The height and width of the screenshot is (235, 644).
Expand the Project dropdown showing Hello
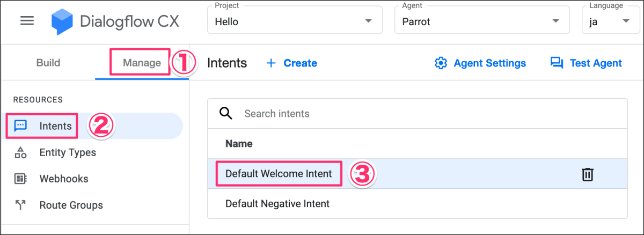coord(368,21)
